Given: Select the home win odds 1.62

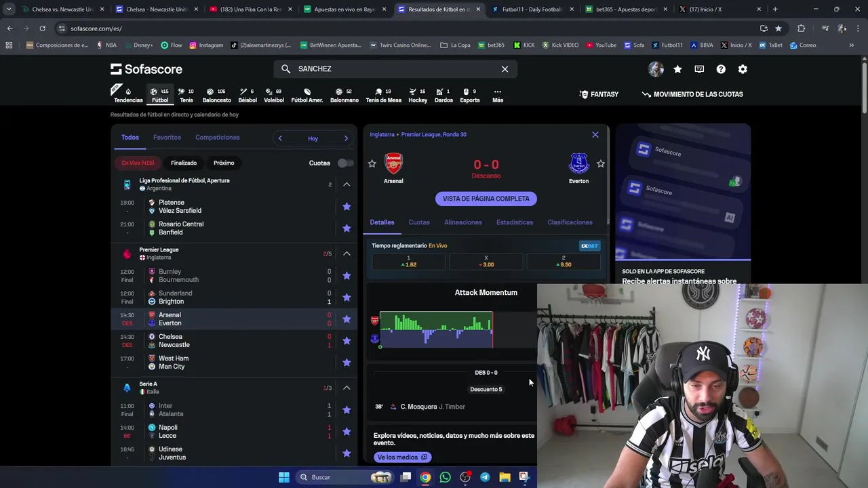Looking at the screenshot, I should tap(409, 262).
